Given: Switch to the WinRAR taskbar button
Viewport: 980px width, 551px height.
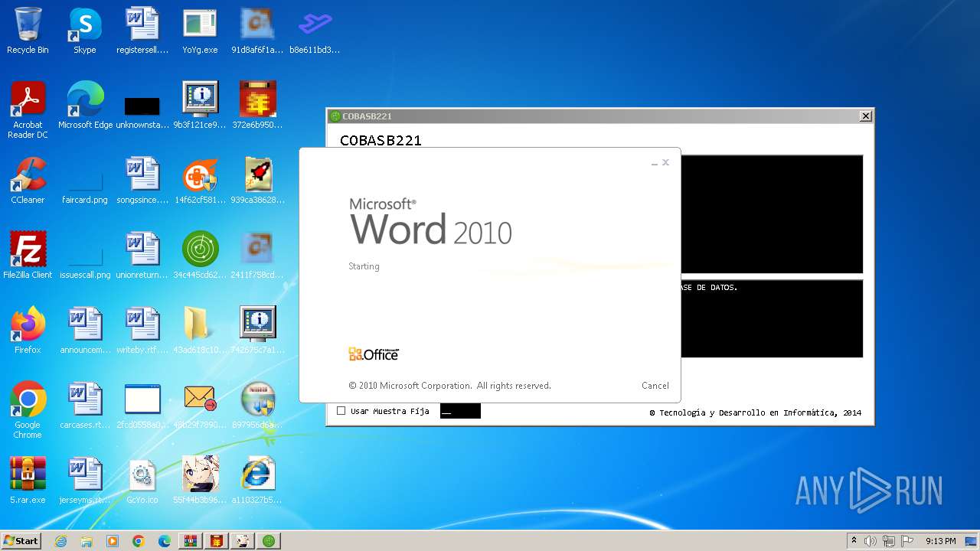Looking at the screenshot, I should [191, 541].
